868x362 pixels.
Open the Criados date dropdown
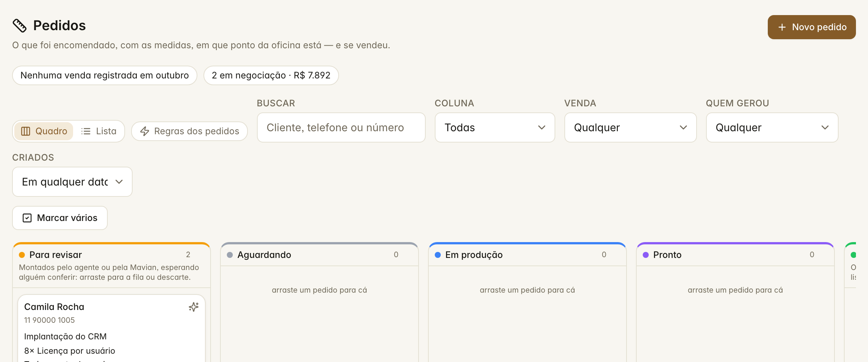72,182
